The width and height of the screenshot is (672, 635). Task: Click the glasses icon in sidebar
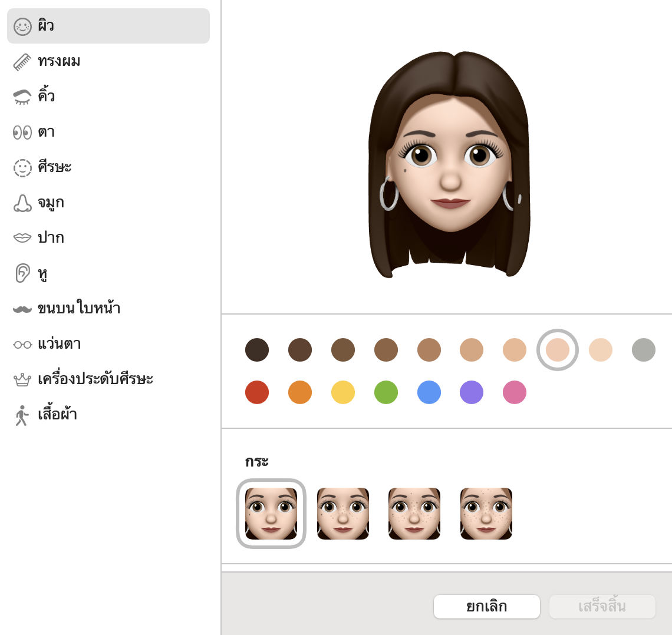coord(22,344)
